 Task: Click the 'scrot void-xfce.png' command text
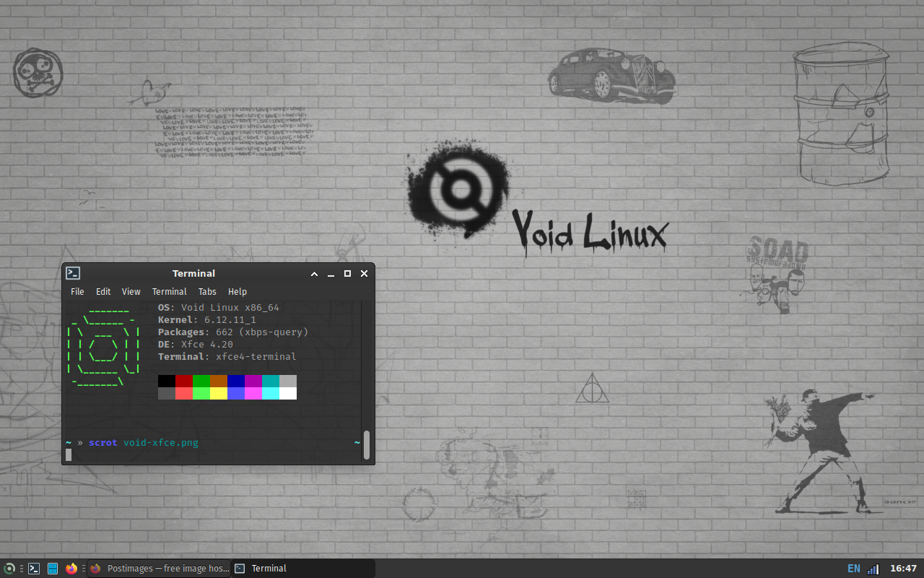click(x=144, y=443)
